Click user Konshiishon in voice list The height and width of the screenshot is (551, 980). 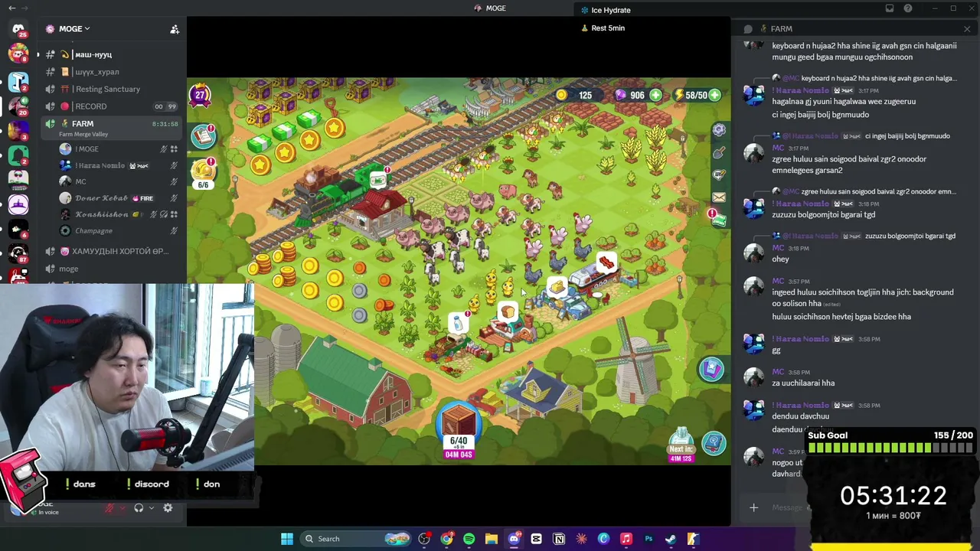click(118, 214)
